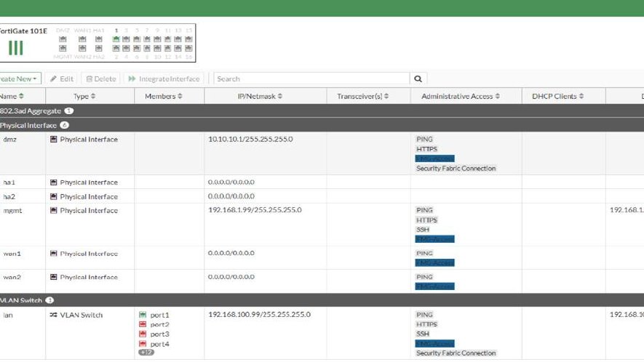
Task: Click the PING tag in wan2 row
Action: click(x=424, y=277)
